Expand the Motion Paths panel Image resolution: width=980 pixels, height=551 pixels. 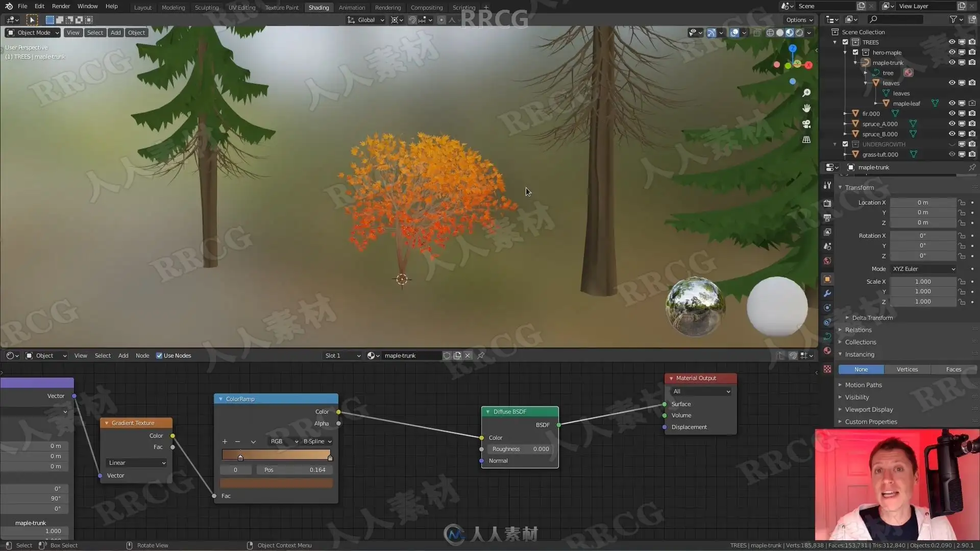coord(863,385)
